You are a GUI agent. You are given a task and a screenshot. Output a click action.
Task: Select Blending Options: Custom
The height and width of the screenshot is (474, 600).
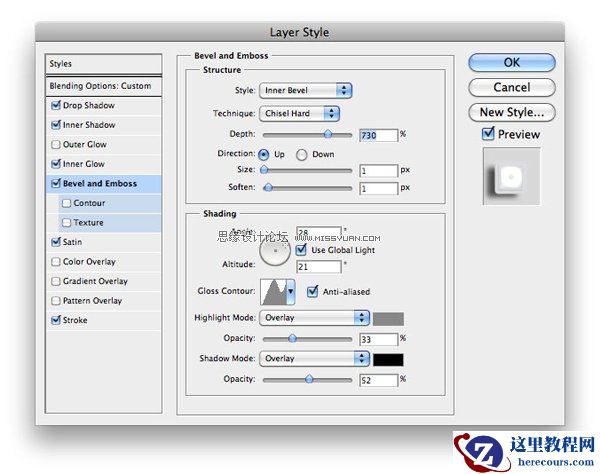[103, 86]
